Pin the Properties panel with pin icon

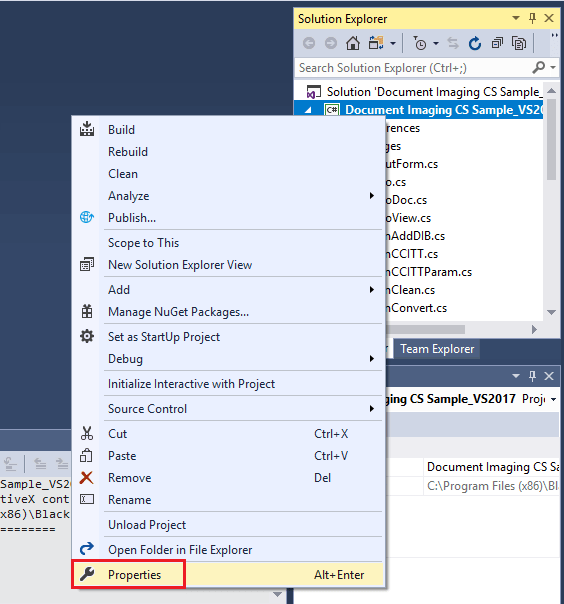[532, 376]
